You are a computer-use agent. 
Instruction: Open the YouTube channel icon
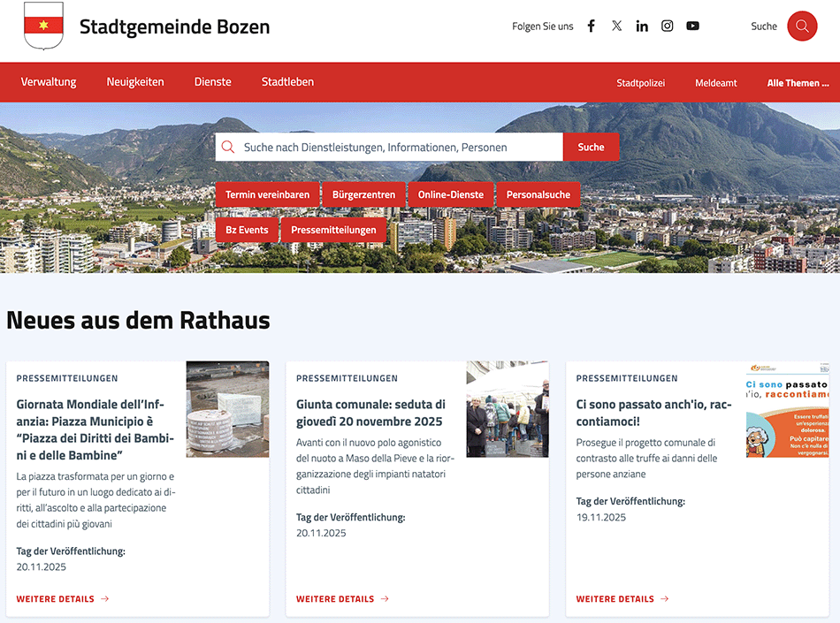[x=693, y=27]
